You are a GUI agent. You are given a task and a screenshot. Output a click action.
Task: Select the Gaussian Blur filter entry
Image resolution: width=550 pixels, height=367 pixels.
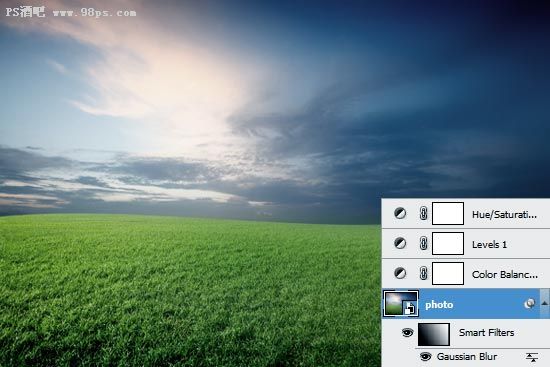pos(467,356)
